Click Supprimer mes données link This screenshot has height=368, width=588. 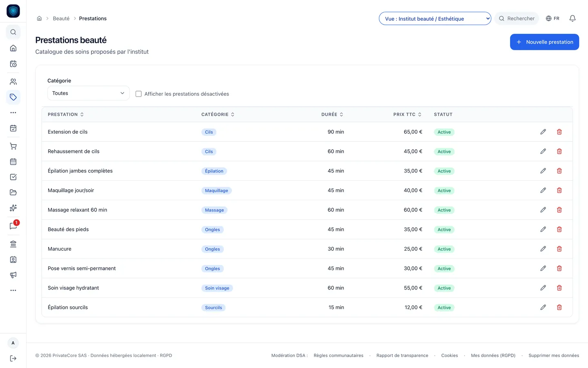coord(554,356)
